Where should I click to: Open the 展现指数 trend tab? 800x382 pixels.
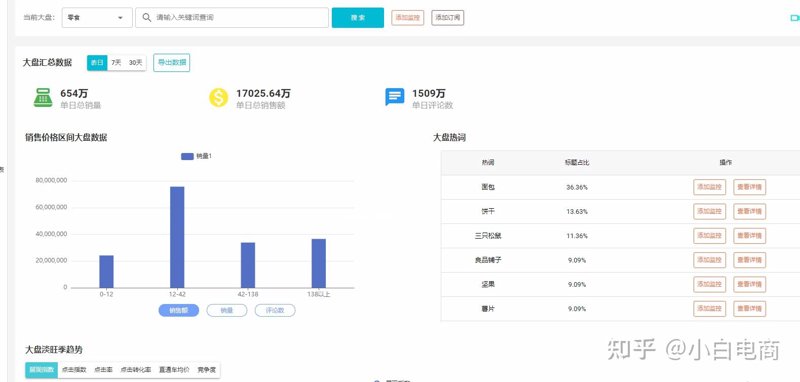click(42, 370)
